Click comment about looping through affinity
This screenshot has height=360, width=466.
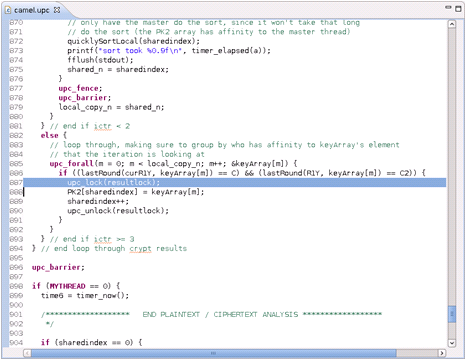tap(224, 145)
